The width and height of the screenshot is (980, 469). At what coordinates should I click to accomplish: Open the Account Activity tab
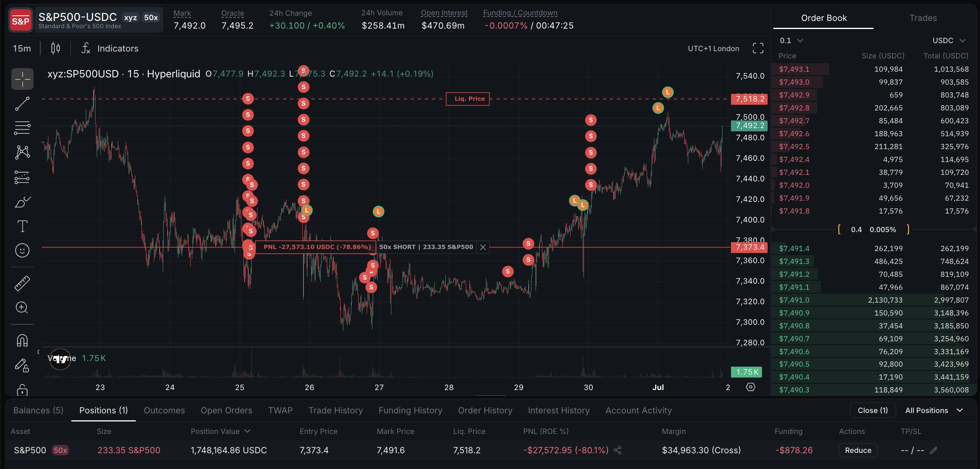click(x=638, y=410)
